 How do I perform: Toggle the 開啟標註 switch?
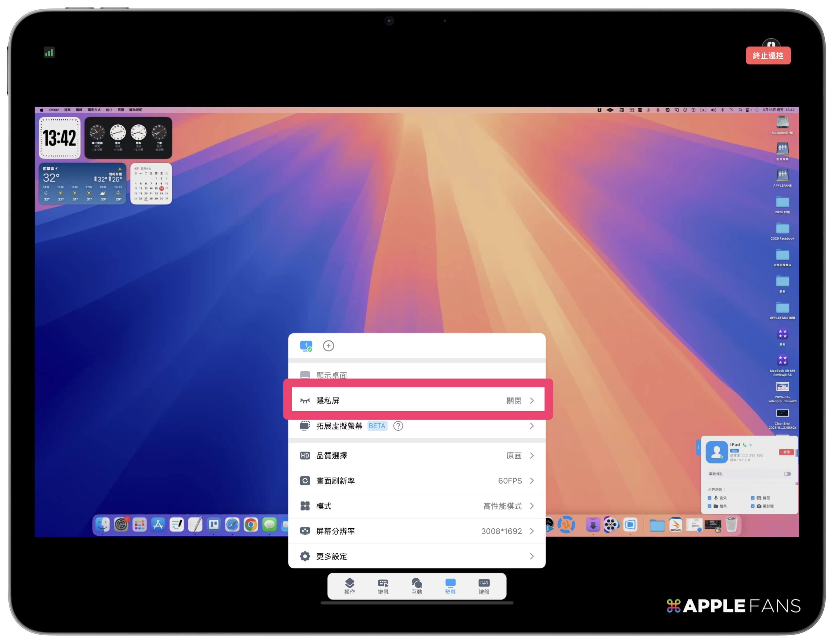pos(787,474)
